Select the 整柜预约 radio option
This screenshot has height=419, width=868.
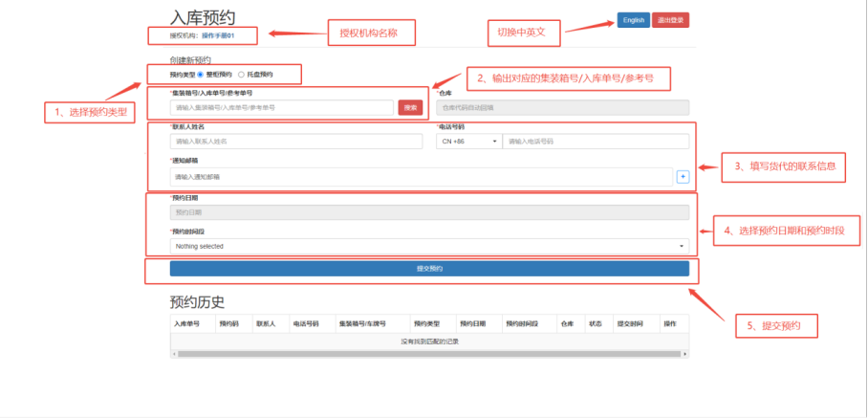coord(200,74)
